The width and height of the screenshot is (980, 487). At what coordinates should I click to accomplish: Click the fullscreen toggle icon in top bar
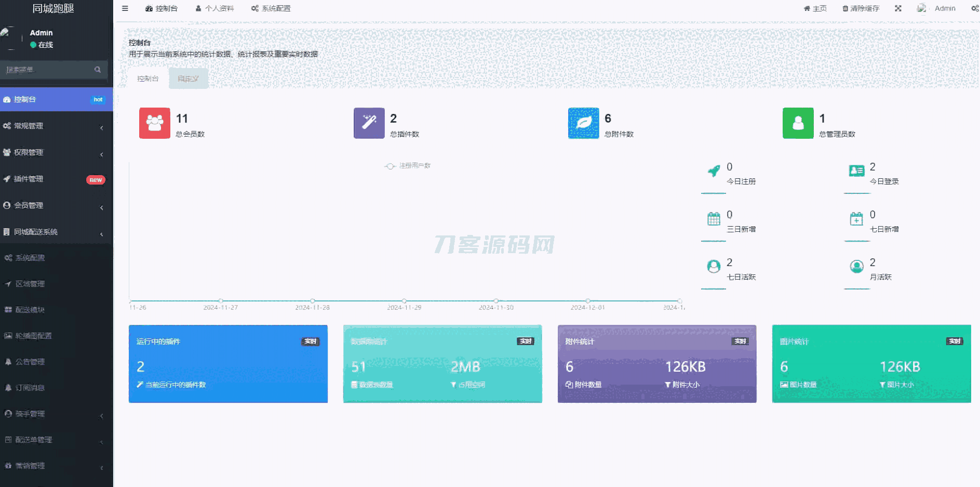898,8
